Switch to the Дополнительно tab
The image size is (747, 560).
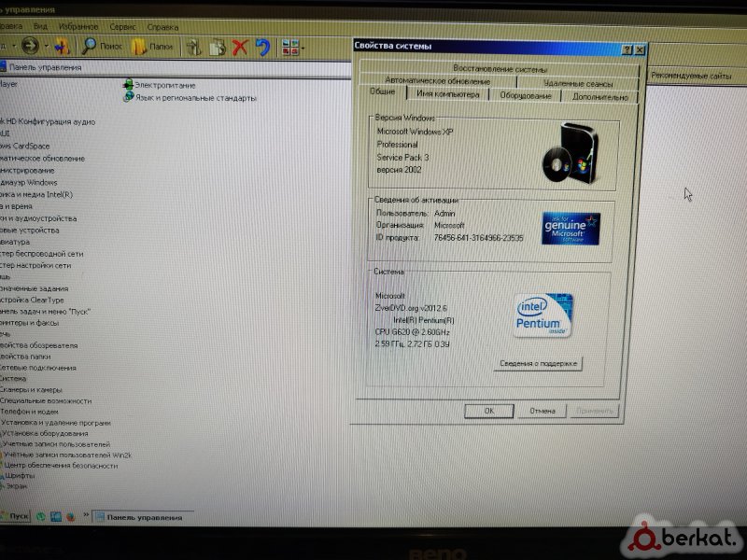[x=599, y=97]
